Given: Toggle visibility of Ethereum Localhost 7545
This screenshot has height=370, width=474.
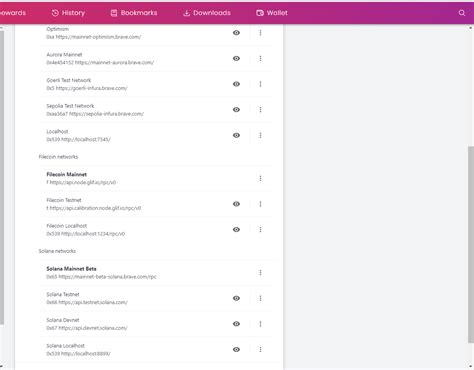Looking at the screenshot, I should click(x=236, y=135).
